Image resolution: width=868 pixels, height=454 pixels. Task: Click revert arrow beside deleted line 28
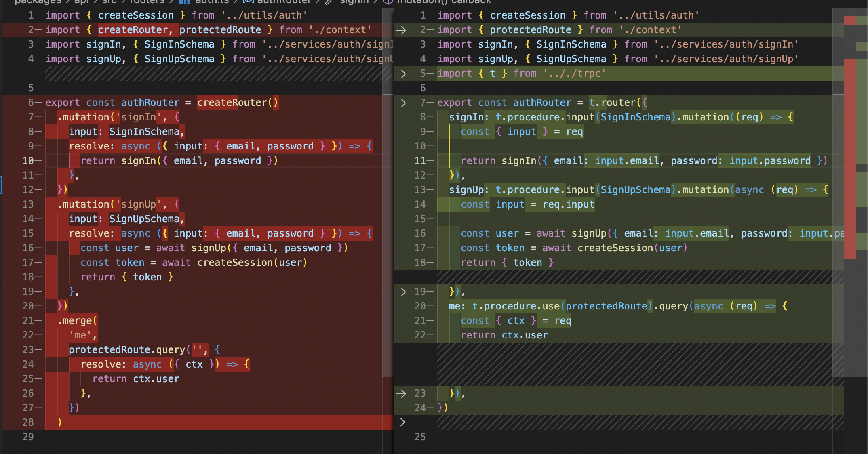pyautogui.click(x=400, y=422)
